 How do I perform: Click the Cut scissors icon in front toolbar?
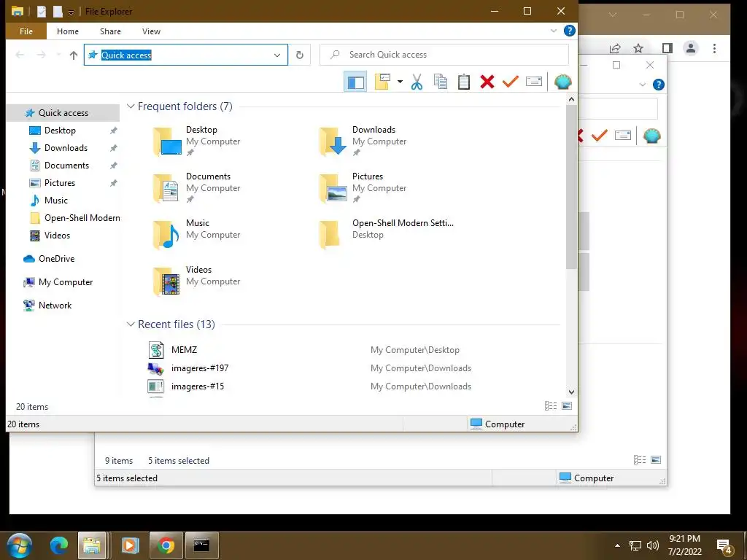417,82
